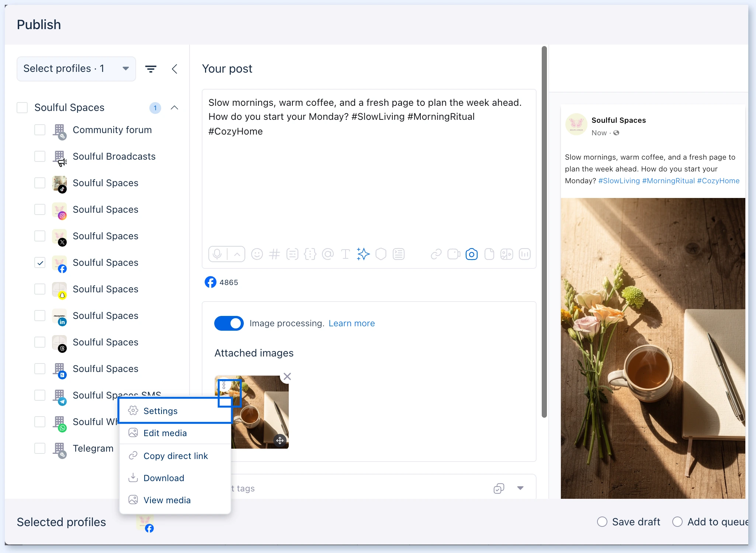Click the copy tags icon
756x553 pixels.
[499, 488]
